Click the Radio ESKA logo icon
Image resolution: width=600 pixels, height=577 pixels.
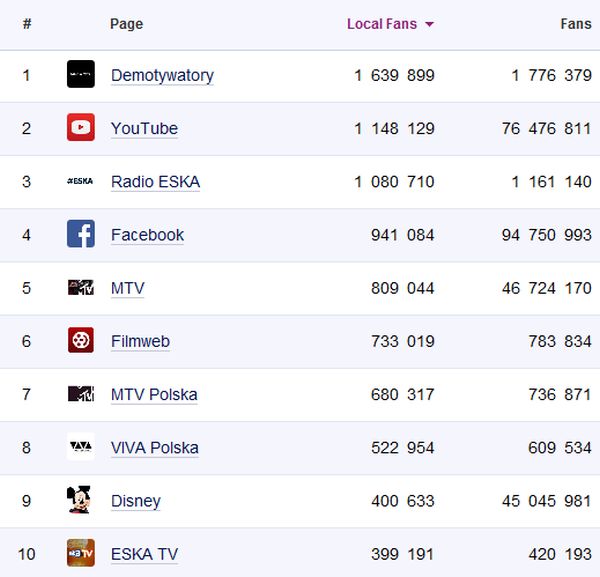[x=81, y=181]
